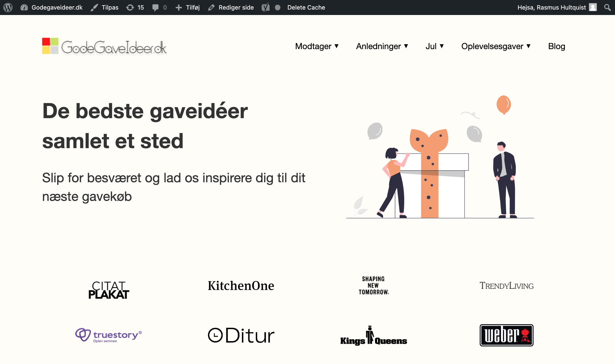Screen dimensions: 615x364
Task: Open the KitchenOne partner logo
Action: pyautogui.click(x=241, y=286)
